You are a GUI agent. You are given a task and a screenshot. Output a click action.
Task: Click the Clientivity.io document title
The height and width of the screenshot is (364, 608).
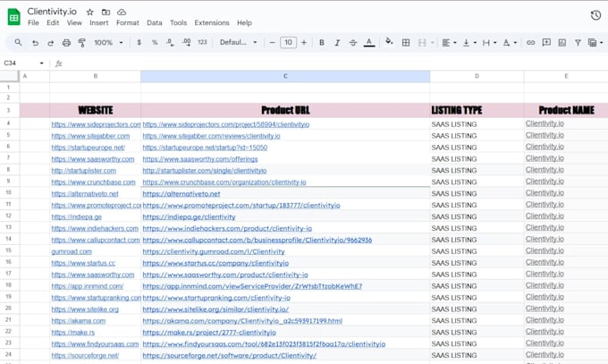(52, 12)
